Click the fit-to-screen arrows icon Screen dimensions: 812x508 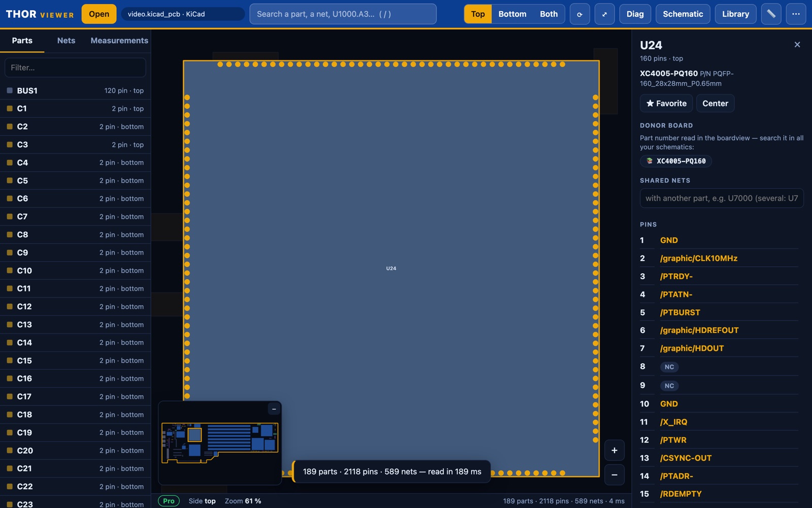tap(604, 14)
